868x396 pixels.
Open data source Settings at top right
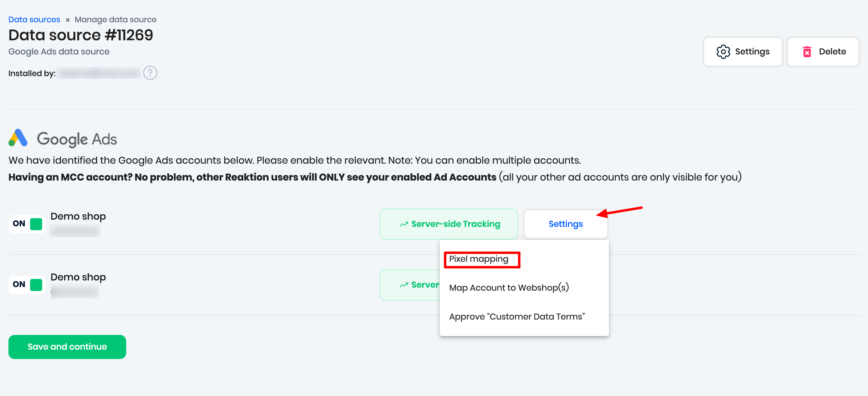point(742,52)
